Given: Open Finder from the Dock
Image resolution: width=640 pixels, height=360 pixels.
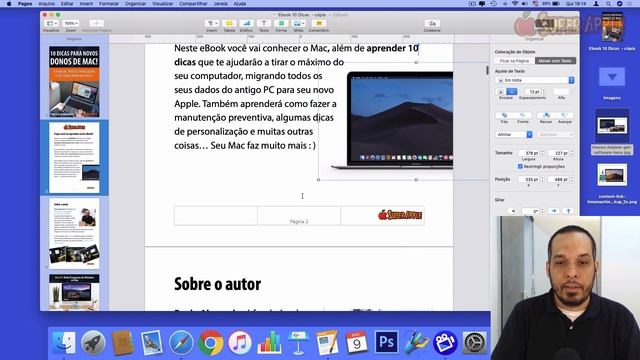Looking at the screenshot, I should coord(64,342).
